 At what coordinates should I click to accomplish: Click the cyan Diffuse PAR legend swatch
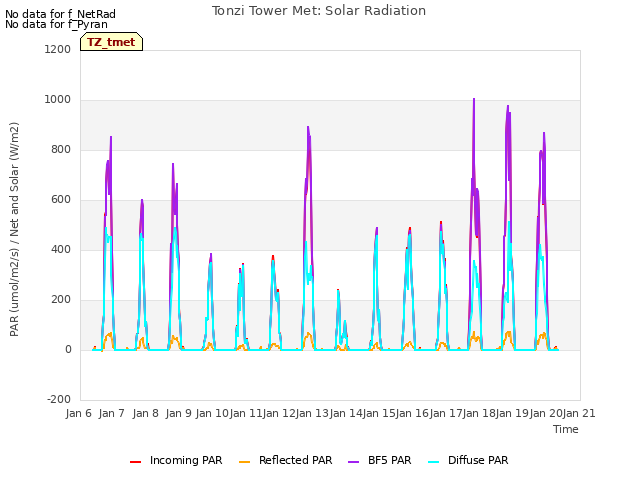pyautogui.click(x=434, y=461)
